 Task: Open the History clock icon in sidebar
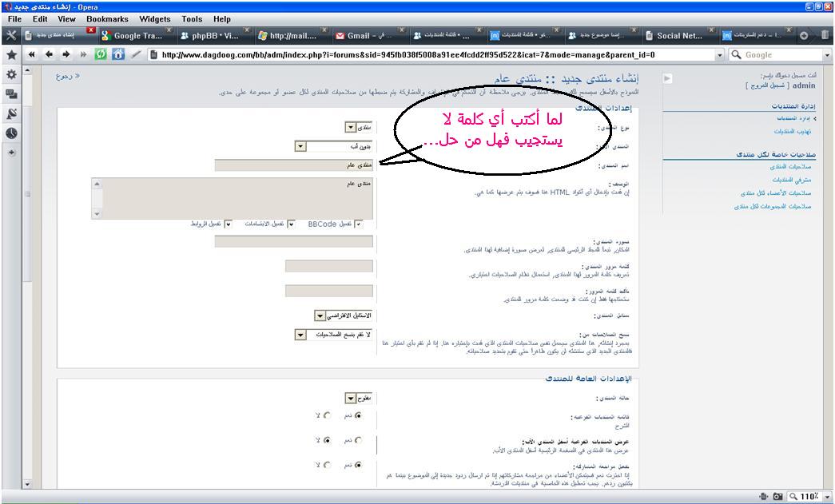click(x=11, y=133)
